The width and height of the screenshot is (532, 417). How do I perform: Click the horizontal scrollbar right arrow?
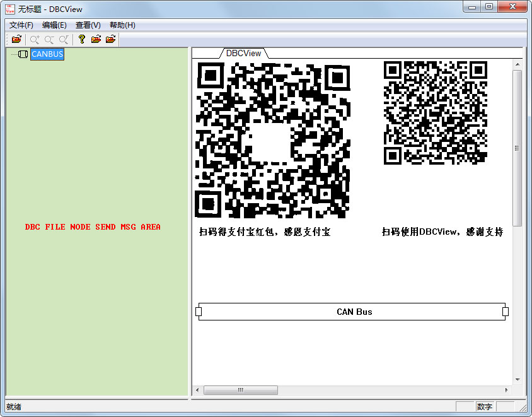pos(507,390)
